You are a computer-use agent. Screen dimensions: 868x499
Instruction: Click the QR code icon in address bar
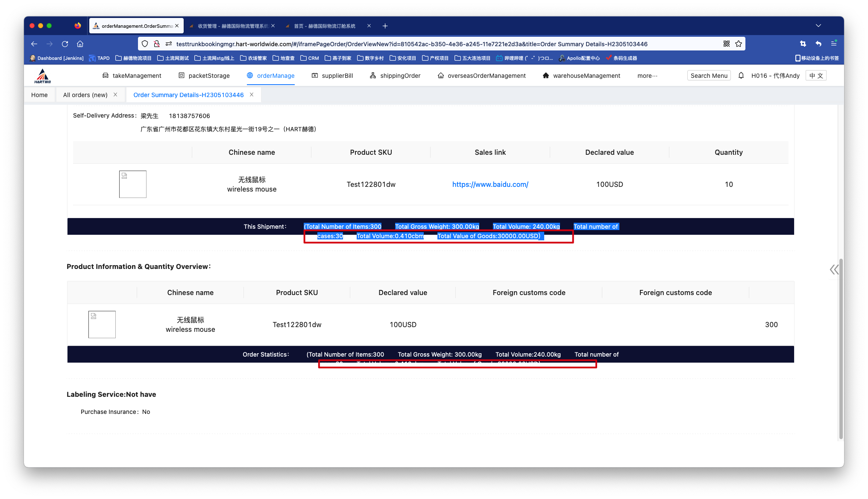[727, 44]
